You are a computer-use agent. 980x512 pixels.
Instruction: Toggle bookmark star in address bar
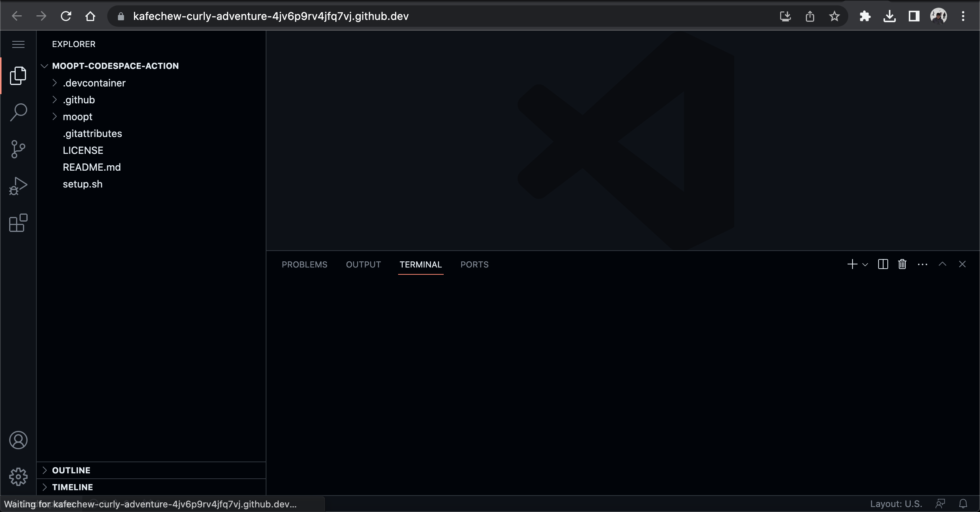coord(834,16)
